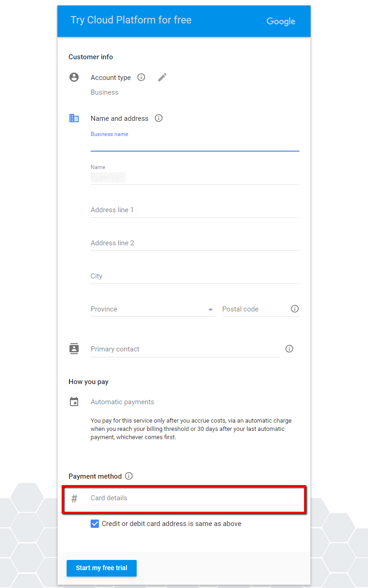This screenshot has height=588, width=368.
Task: Click the Start my free trial button
Action: 101,568
